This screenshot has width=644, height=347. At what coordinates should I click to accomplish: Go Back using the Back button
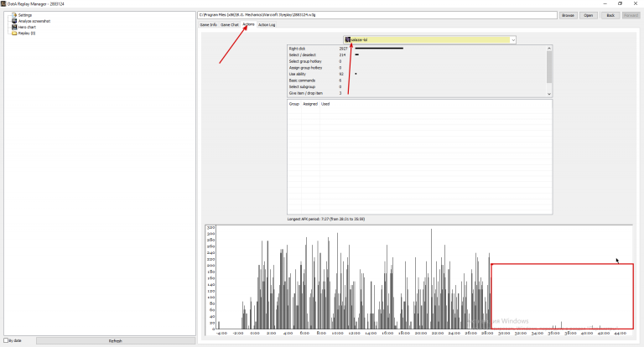(x=610, y=15)
